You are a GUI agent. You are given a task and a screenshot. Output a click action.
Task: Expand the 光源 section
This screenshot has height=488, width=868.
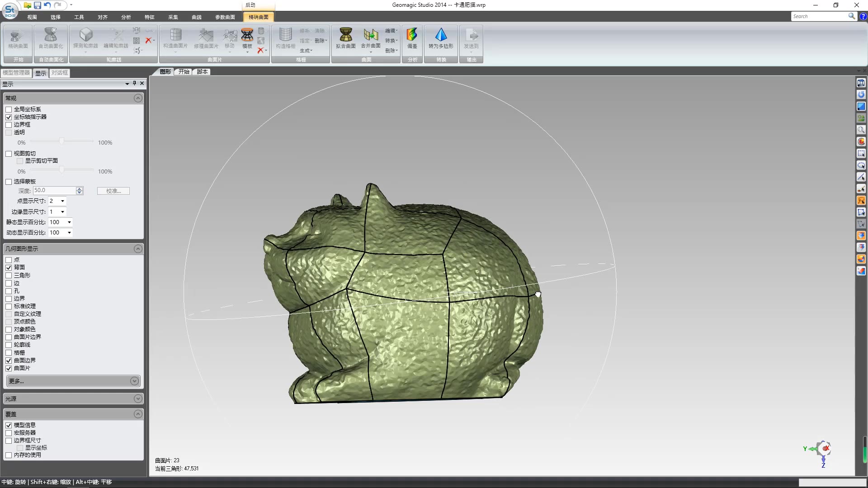click(x=138, y=399)
